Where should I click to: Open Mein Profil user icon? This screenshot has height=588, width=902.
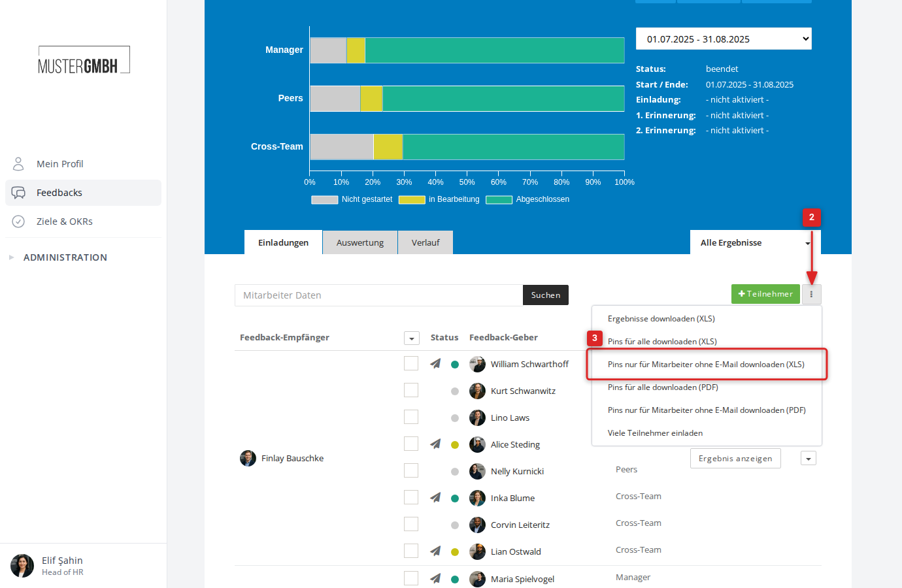pos(18,163)
